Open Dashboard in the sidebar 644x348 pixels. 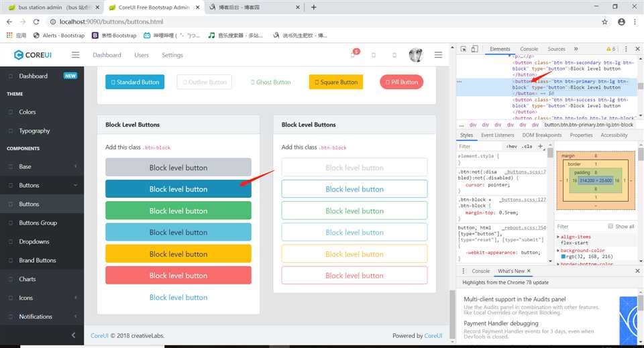pyautogui.click(x=42, y=76)
